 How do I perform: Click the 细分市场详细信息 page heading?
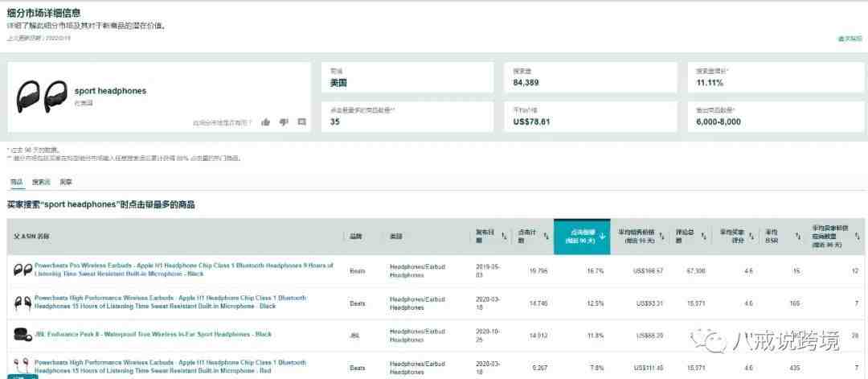(43, 12)
